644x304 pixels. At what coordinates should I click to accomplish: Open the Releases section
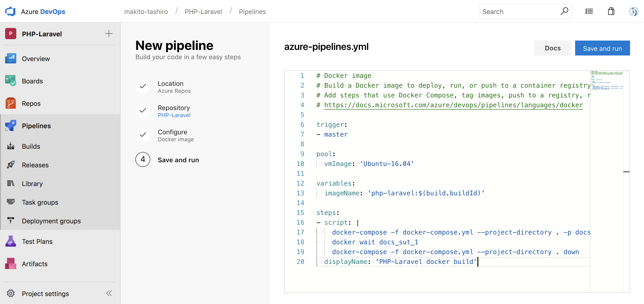(x=35, y=165)
